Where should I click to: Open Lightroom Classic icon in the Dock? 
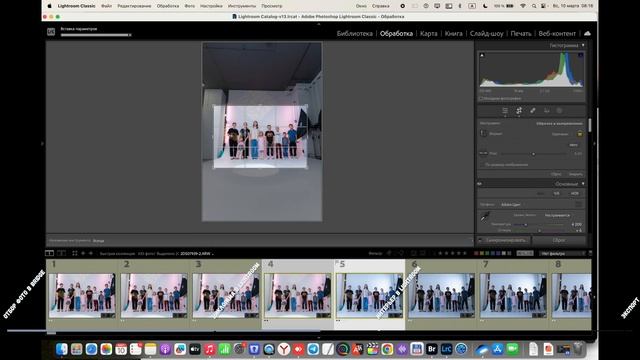coord(446,349)
